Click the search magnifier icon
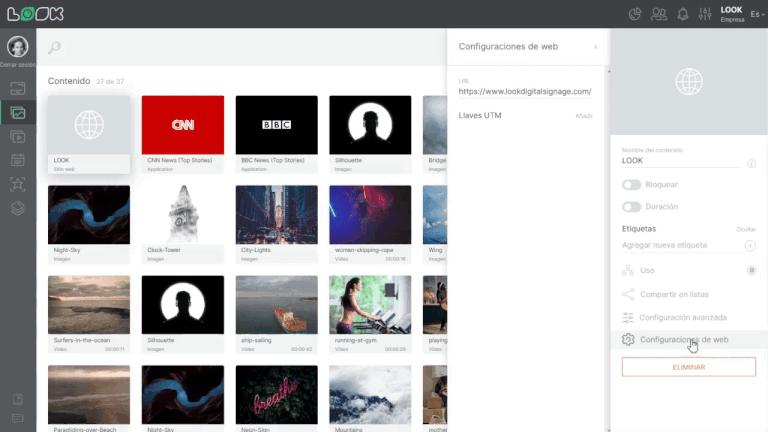 [x=54, y=48]
